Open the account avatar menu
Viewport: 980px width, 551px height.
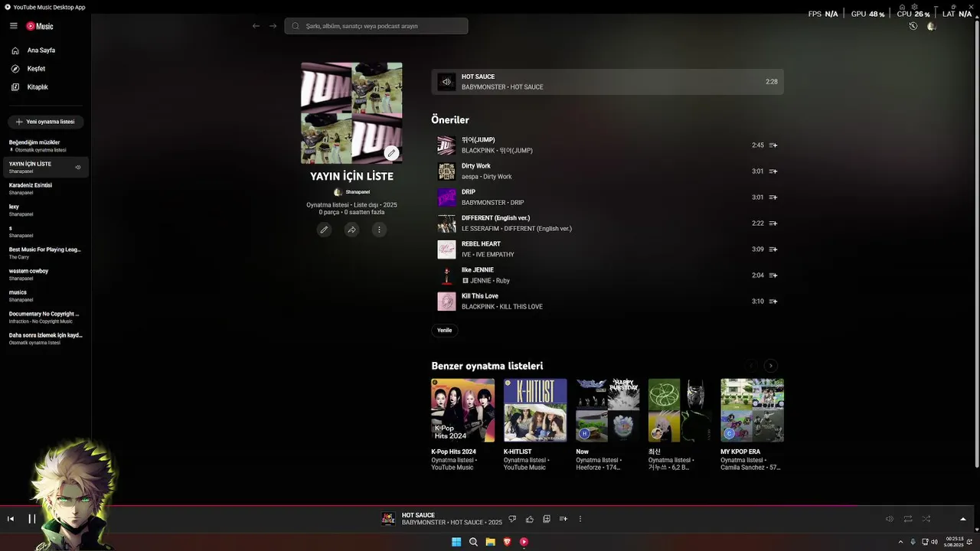point(931,26)
